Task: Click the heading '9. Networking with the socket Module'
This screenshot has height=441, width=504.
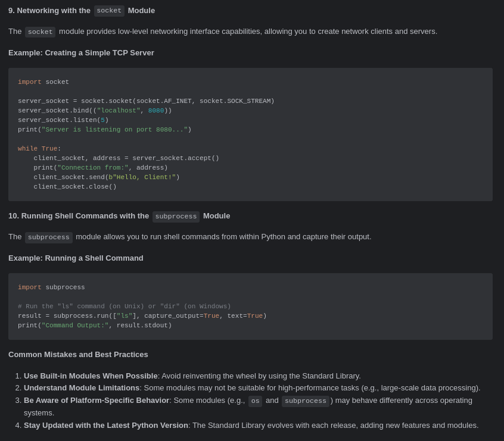Action: [82, 11]
